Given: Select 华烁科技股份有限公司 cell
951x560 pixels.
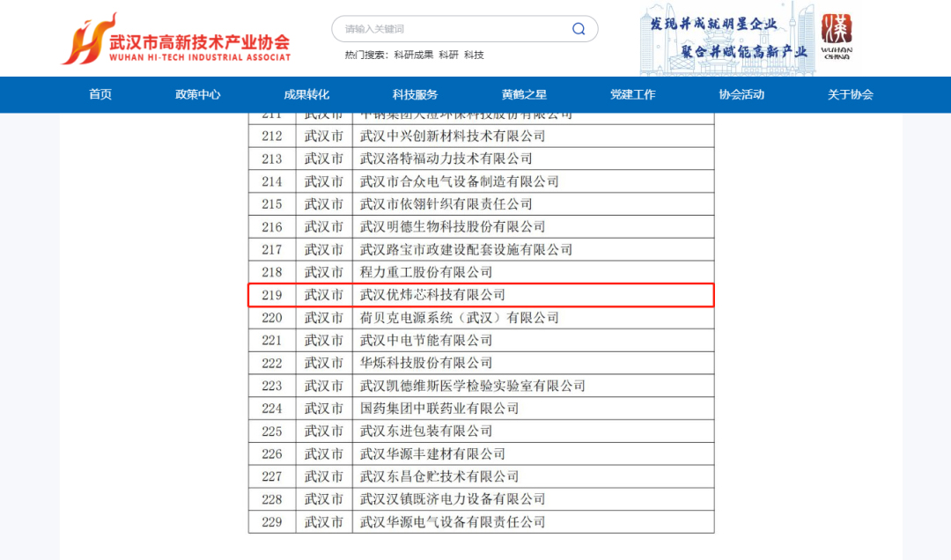Looking at the screenshot, I should 533,363.
